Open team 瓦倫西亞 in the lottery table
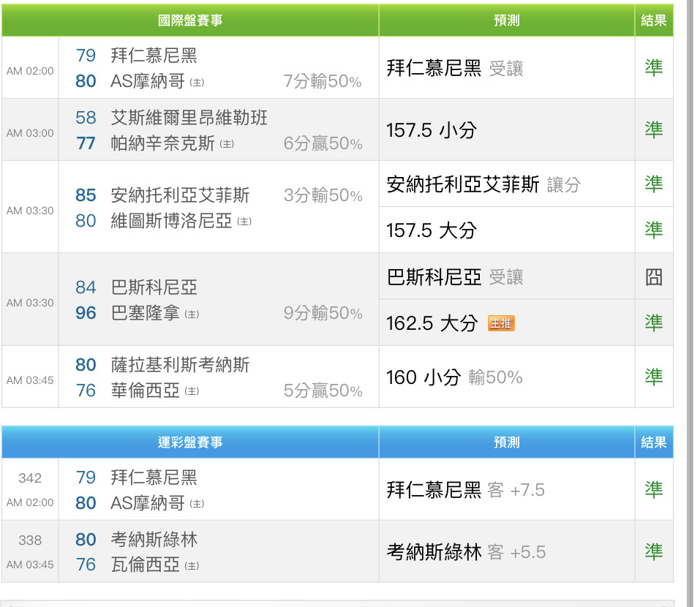This screenshot has height=607, width=700. click(x=146, y=565)
